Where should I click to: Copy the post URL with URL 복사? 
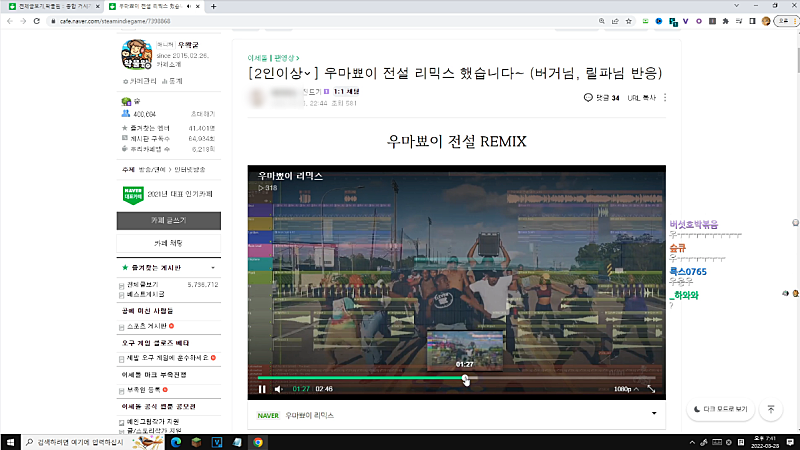641,98
